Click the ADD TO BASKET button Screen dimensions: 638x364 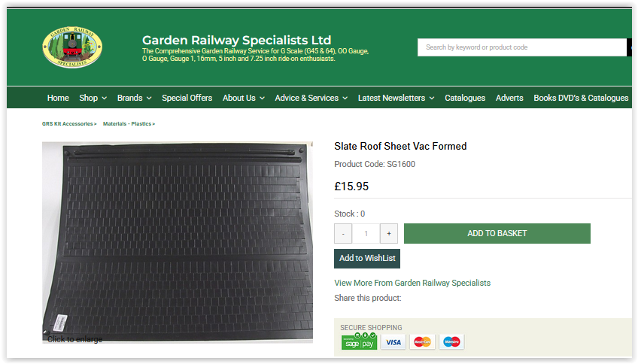tap(497, 233)
